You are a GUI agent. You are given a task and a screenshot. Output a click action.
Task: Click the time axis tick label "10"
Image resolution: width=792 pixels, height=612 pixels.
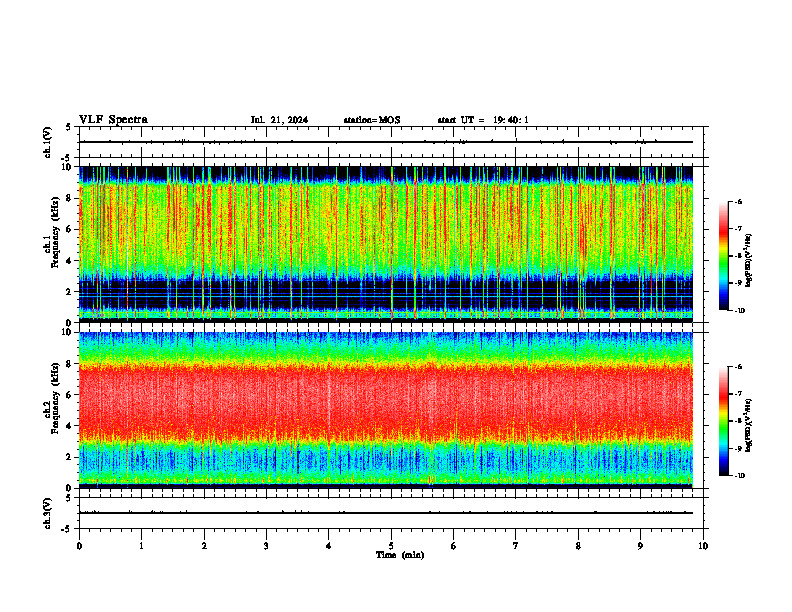703,546
